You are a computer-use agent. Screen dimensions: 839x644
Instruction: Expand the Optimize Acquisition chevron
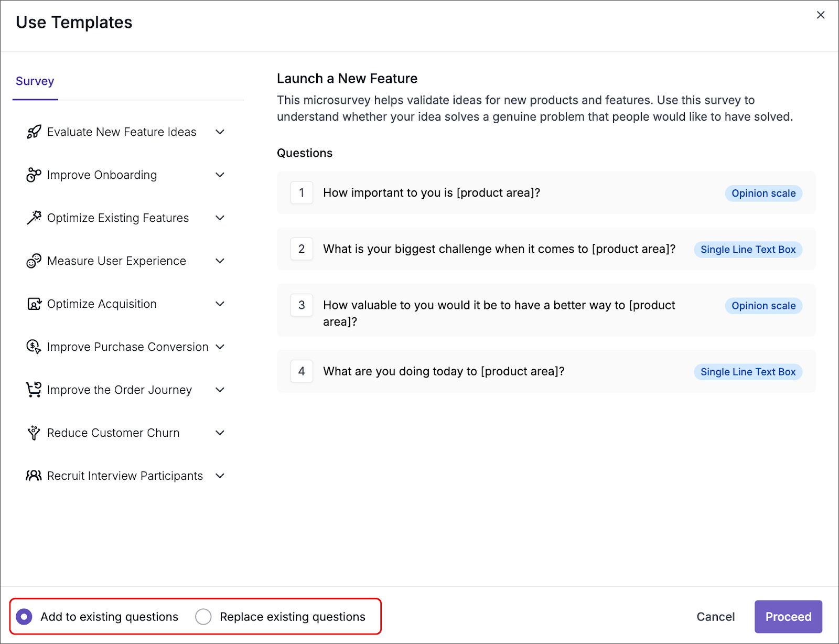pyautogui.click(x=220, y=304)
